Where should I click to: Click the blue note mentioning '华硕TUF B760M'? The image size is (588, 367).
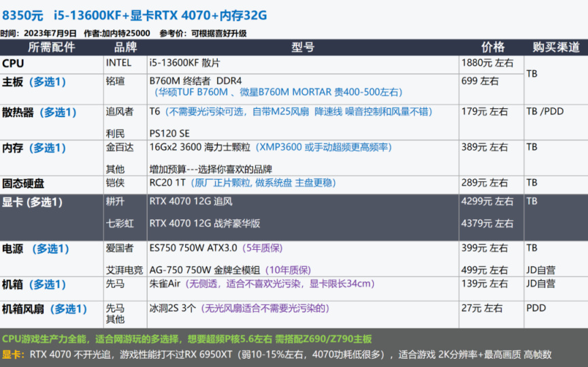pos(278,93)
